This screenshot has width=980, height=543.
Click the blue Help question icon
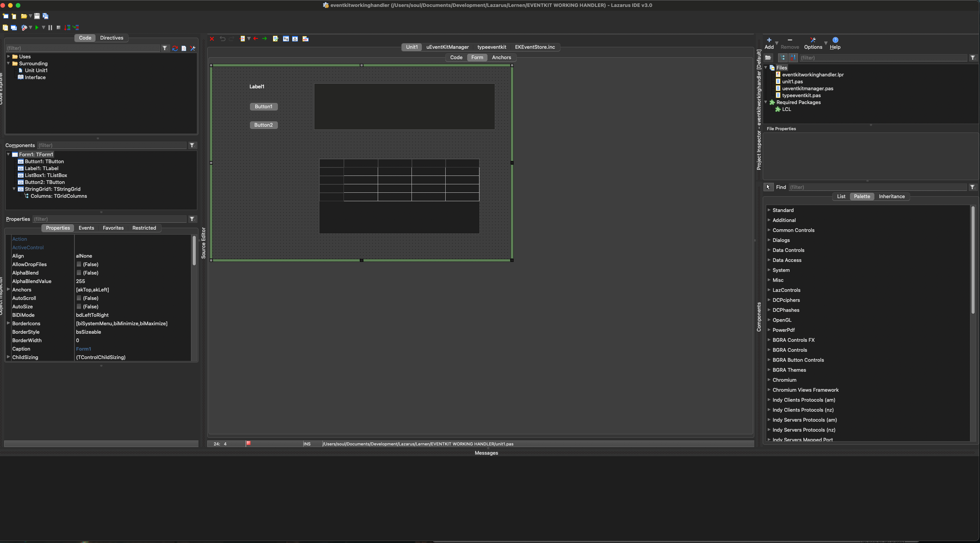click(835, 40)
